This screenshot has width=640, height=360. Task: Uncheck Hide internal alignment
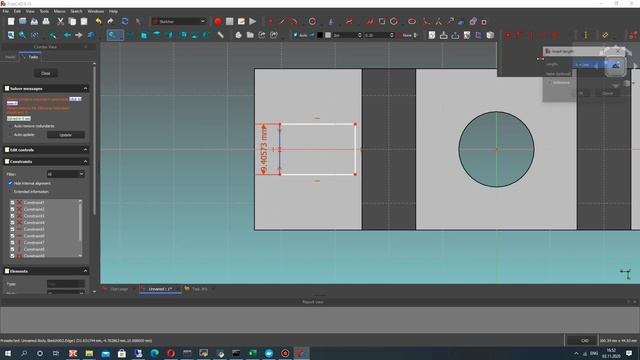pos(10,183)
